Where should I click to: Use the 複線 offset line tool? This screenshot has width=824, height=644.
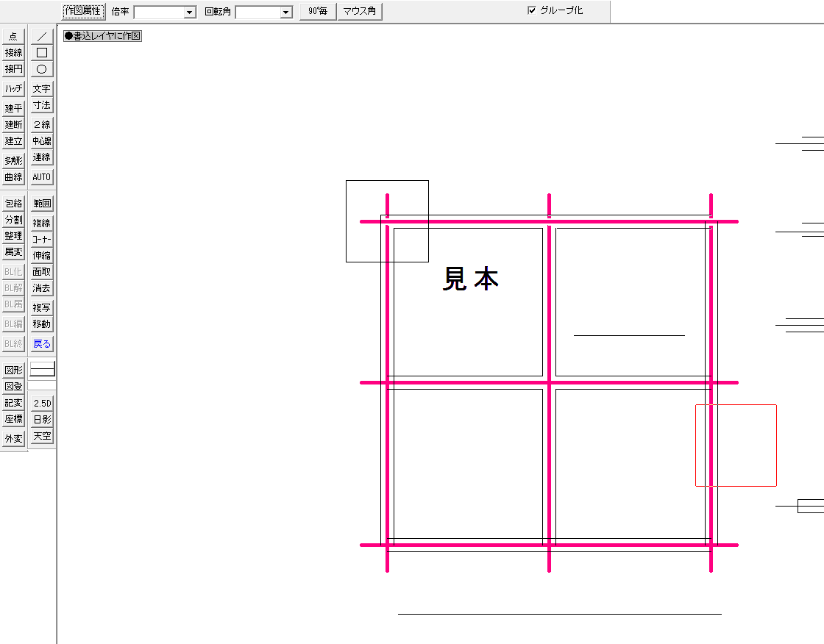coord(42,223)
